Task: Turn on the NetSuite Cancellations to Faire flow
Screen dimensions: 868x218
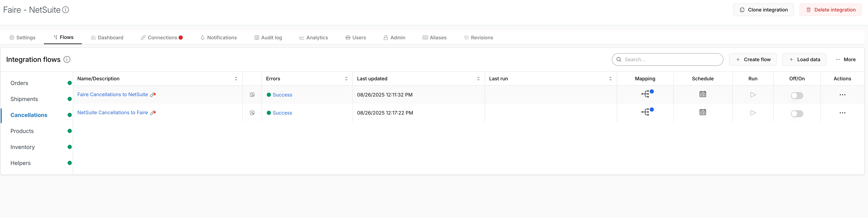Action: (x=797, y=114)
